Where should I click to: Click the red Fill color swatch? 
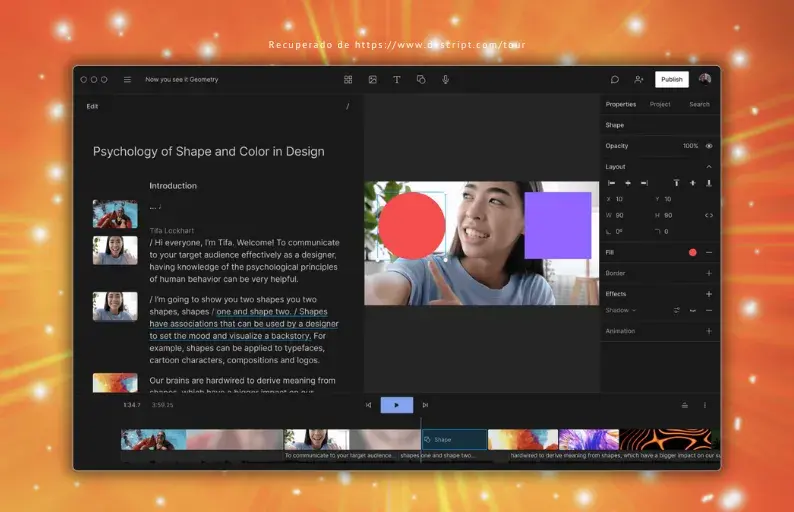coord(692,252)
